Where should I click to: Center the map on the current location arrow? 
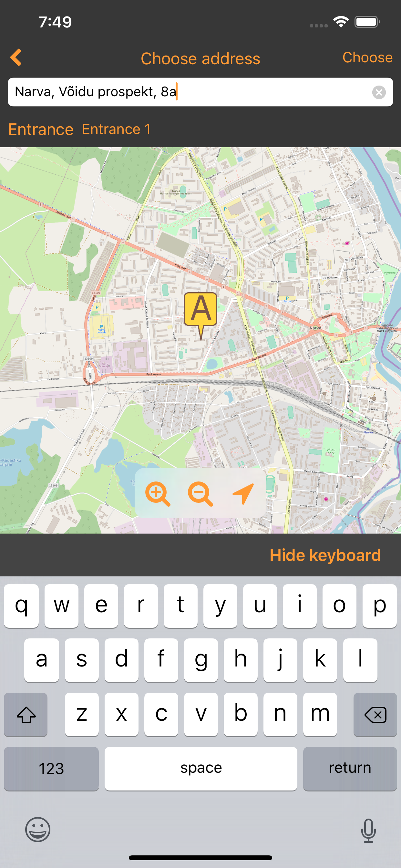243,494
